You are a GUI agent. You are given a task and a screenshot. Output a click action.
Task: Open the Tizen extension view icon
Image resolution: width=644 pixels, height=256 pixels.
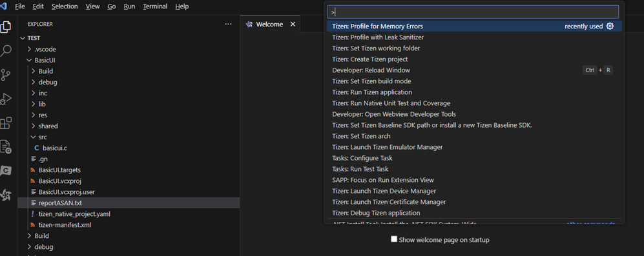tap(6, 195)
